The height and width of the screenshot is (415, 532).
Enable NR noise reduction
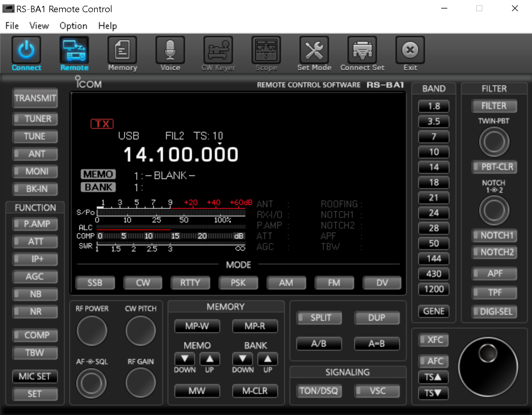pos(35,312)
